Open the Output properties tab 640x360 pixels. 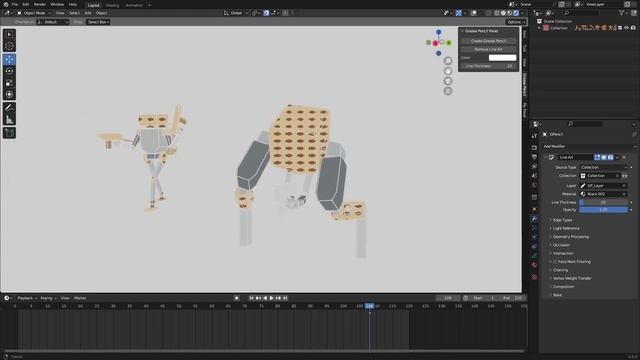534,157
